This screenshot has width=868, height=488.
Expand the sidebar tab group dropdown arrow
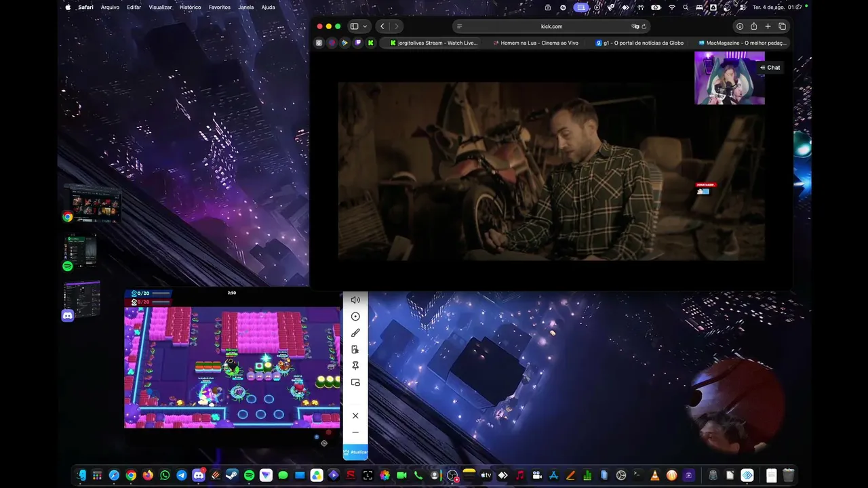[x=365, y=26]
